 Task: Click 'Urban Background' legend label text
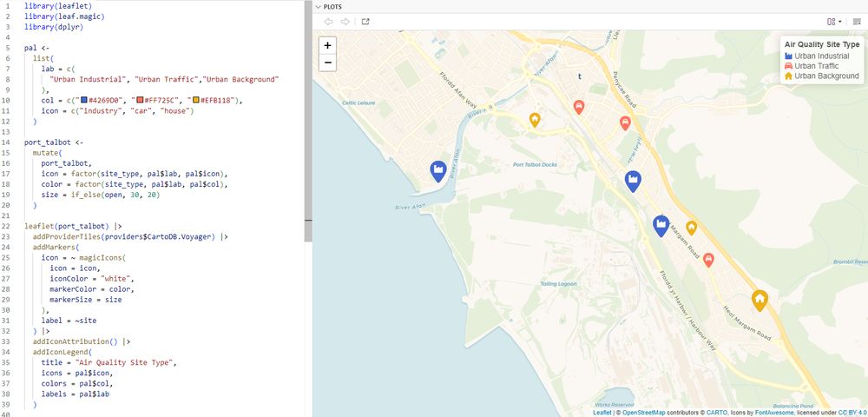(826, 76)
